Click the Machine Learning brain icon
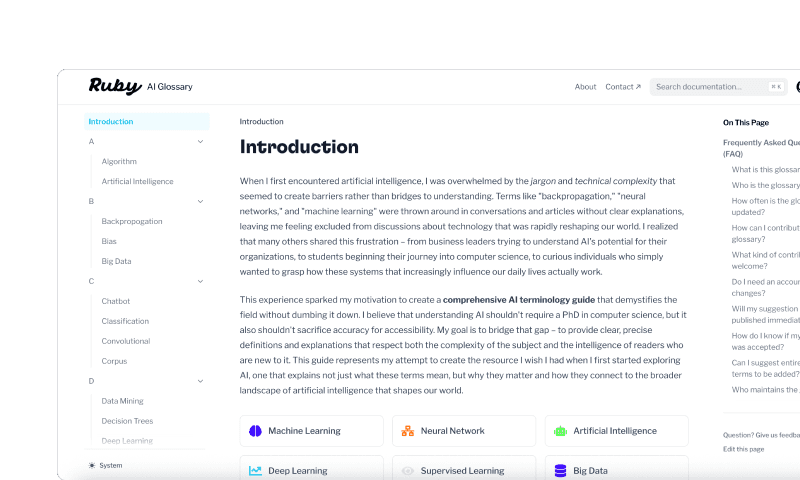 coord(255,431)
